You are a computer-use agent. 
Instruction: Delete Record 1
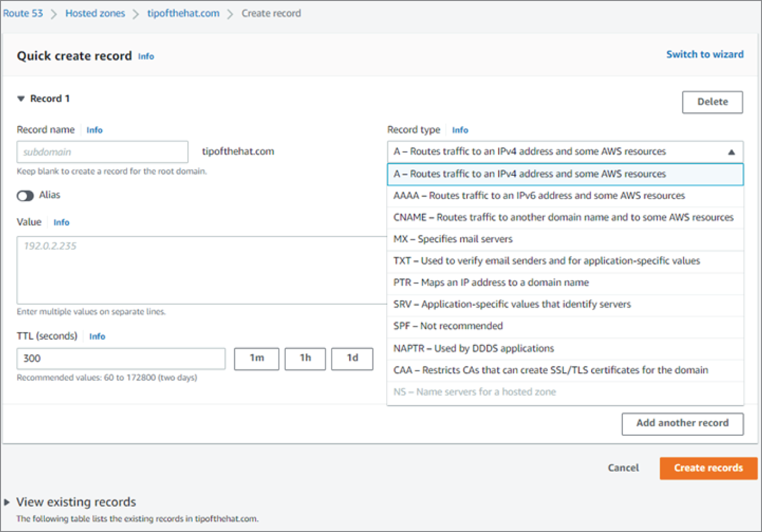tap(712, 102)
